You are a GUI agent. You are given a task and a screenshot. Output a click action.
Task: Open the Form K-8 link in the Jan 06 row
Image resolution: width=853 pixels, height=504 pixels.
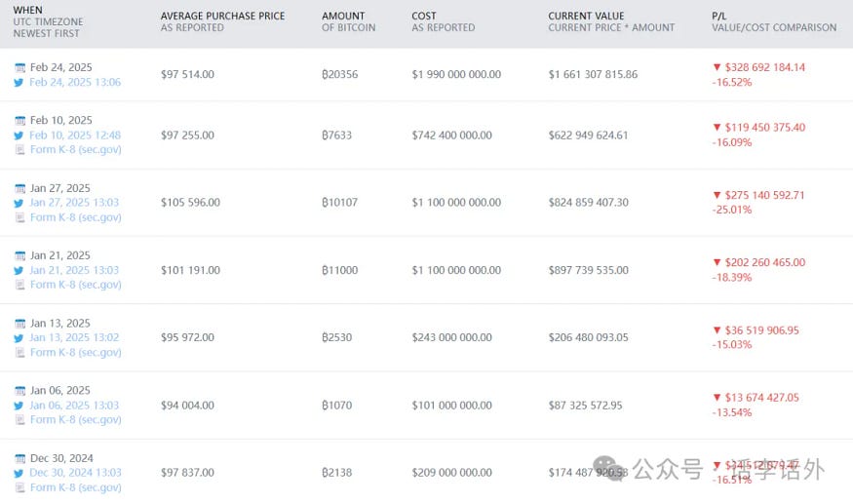pyautogui.click(x=75, y=419)
